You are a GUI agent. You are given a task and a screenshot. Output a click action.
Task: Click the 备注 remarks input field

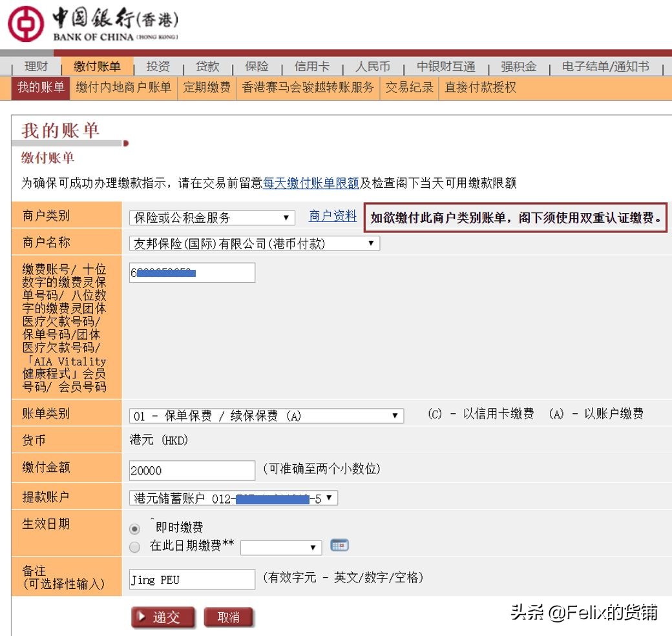191,579
